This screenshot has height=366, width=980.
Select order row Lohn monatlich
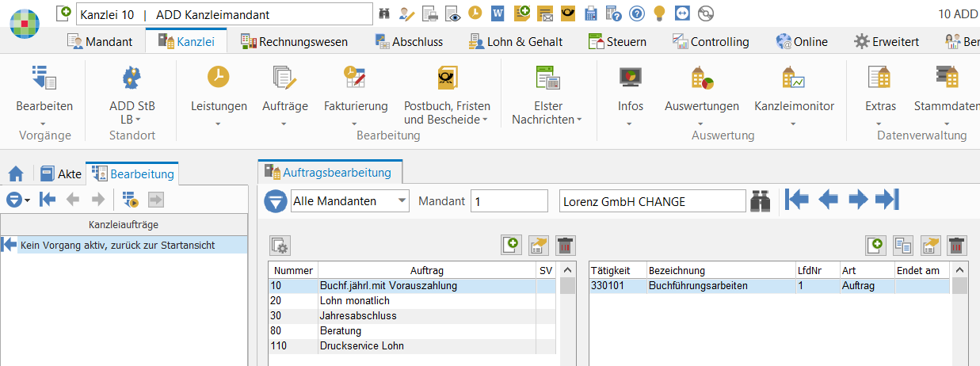[412, 301]
